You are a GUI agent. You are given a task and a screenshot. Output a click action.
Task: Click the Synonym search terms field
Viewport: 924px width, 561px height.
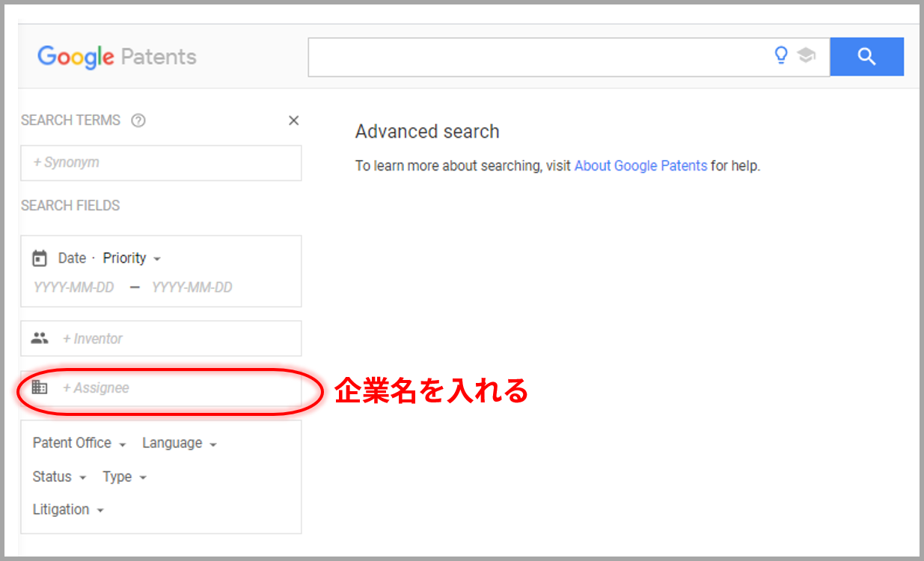161,162
